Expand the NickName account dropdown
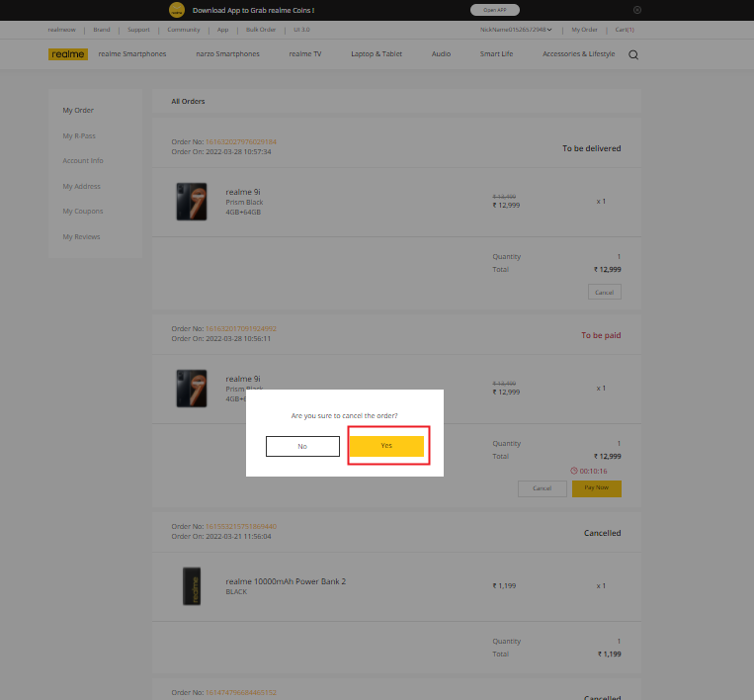 [x=515, y=30]
